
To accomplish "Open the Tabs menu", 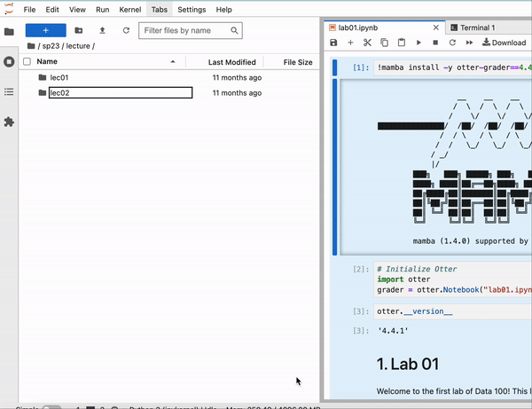I will coord(159,10).
